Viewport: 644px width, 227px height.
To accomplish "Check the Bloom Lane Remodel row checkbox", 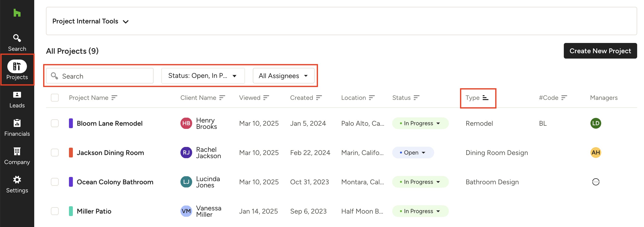I will [55, 123].
